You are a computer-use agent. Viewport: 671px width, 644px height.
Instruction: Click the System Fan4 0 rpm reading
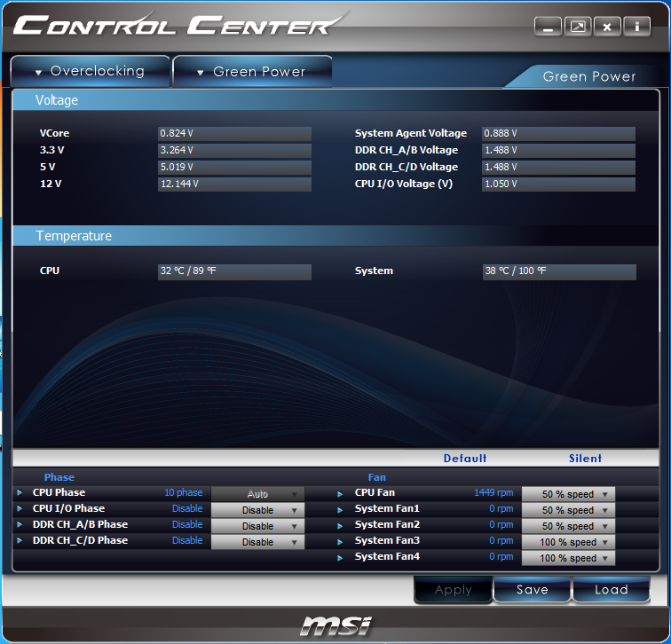tap(501, 557)
